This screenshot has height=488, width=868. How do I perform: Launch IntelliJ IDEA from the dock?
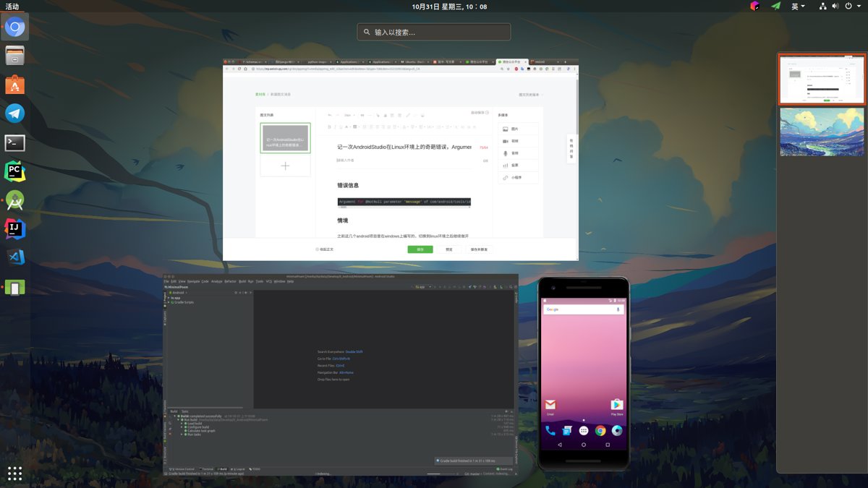coord(14,229)
